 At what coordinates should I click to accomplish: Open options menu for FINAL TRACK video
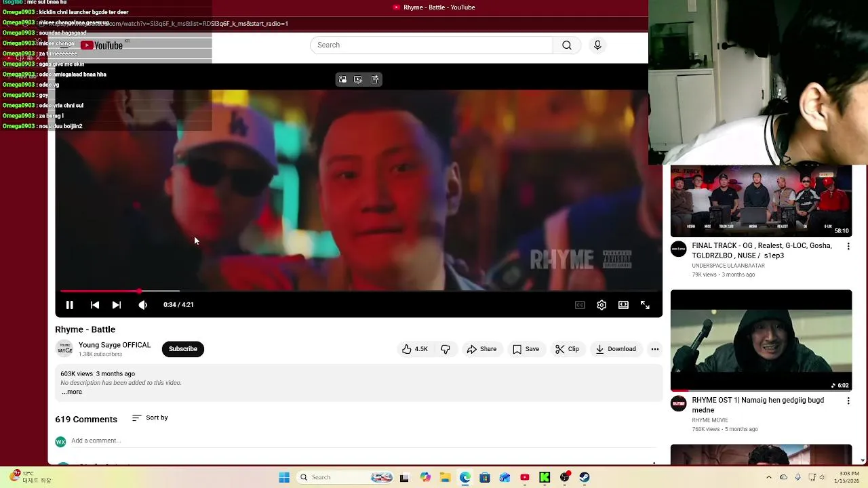pos(848,247)
